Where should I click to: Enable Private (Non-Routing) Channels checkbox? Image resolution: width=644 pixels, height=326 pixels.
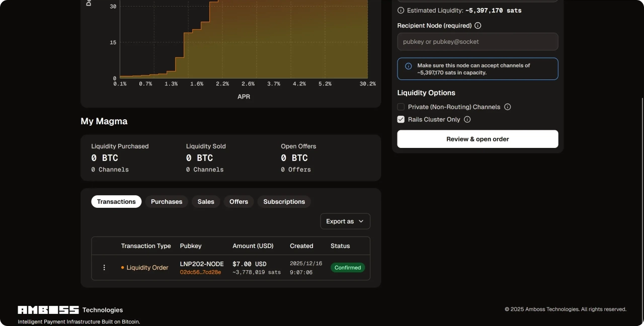point(401,107)
